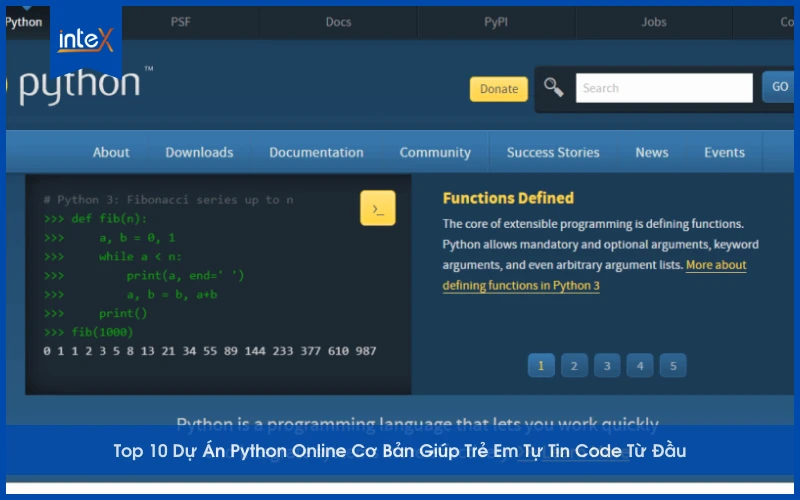
Task: Click the 'a, b = b, a+b' code line
Action: pyautogui.click(x=131, y=294)
